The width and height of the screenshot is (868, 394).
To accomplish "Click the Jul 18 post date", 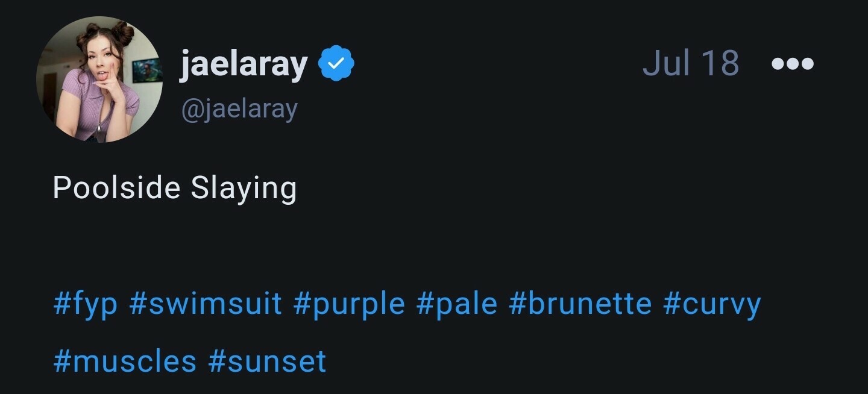I will click(691, 63).
